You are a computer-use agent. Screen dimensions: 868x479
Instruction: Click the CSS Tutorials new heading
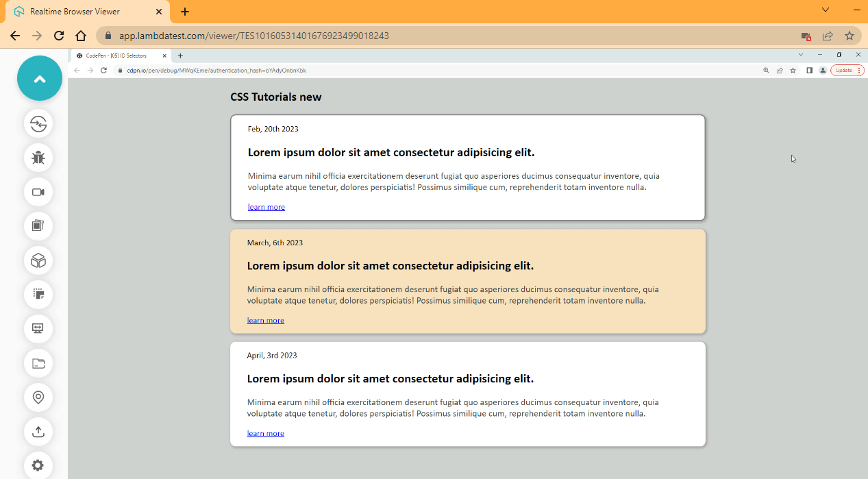coord(276,97)
